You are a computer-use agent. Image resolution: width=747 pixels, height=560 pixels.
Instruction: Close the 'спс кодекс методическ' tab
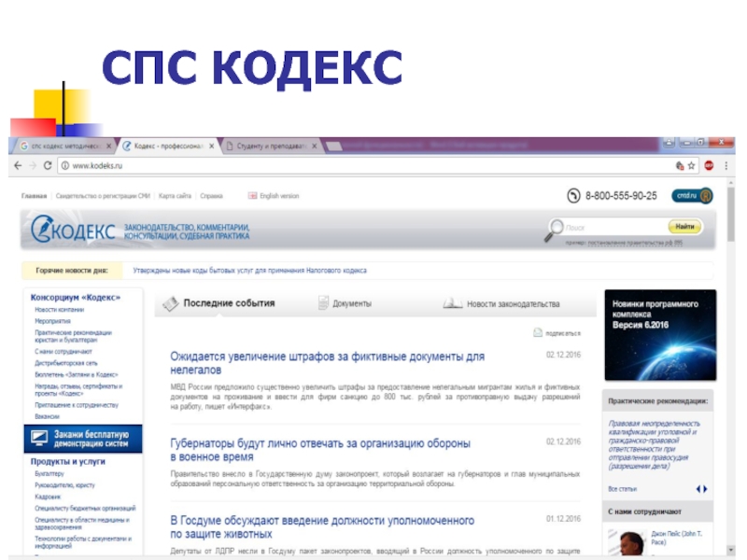[109, 147]
